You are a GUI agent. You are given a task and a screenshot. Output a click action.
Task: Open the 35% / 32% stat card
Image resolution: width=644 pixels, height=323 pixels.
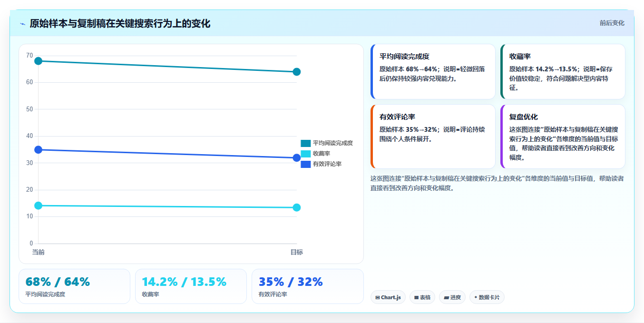[x=308, y=286]
